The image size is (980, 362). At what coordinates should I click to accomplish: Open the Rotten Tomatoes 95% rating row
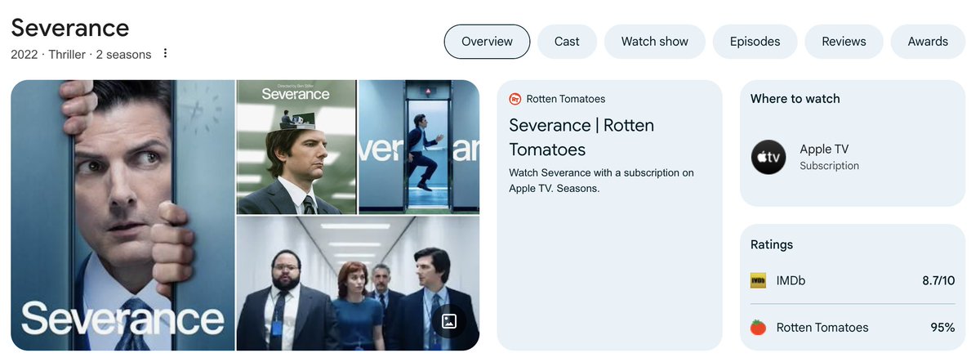(x=853, y=327)
